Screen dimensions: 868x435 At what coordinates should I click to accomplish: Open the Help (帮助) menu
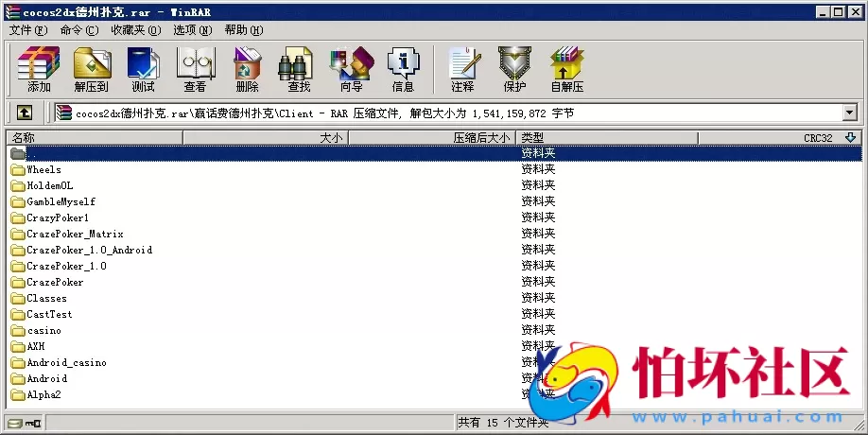[x=244, y=30]
